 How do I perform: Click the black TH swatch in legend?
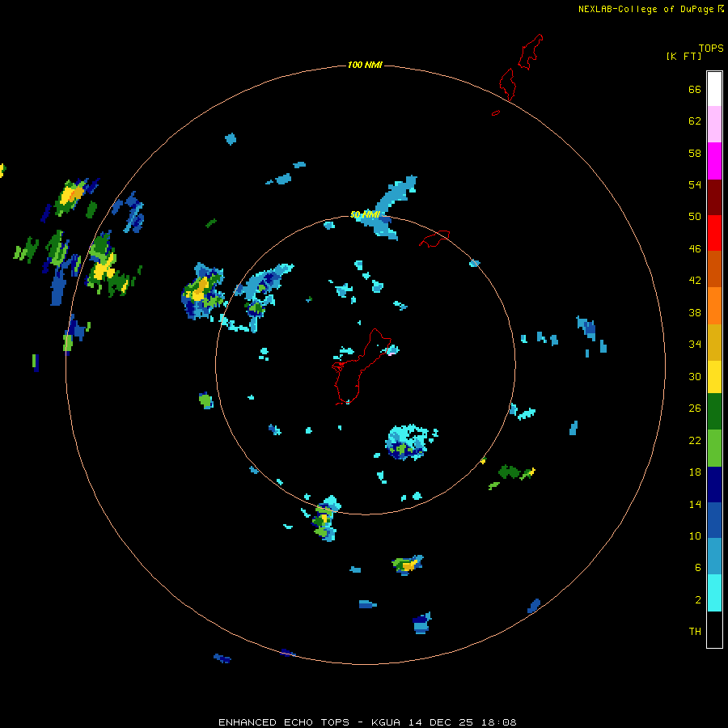click(x=714, y=629)
